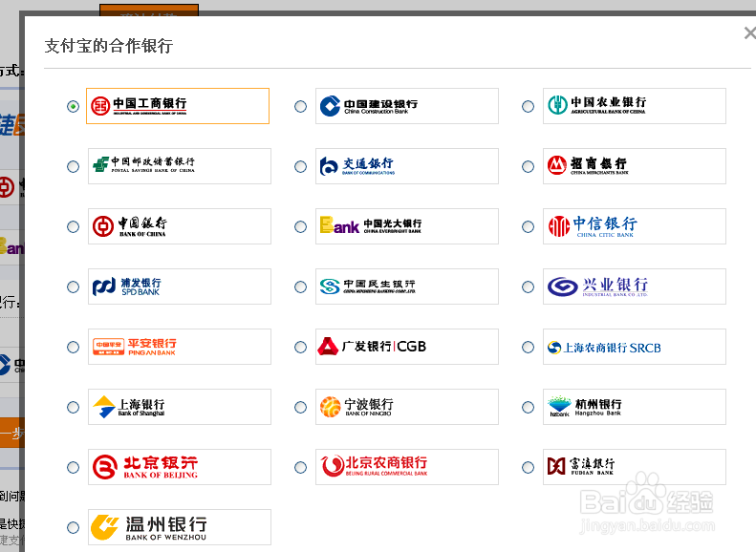This screenshot has height=552, width=756.
Task: Enable the radio button for 宁波银行
Action: click(x=300, y=408)
